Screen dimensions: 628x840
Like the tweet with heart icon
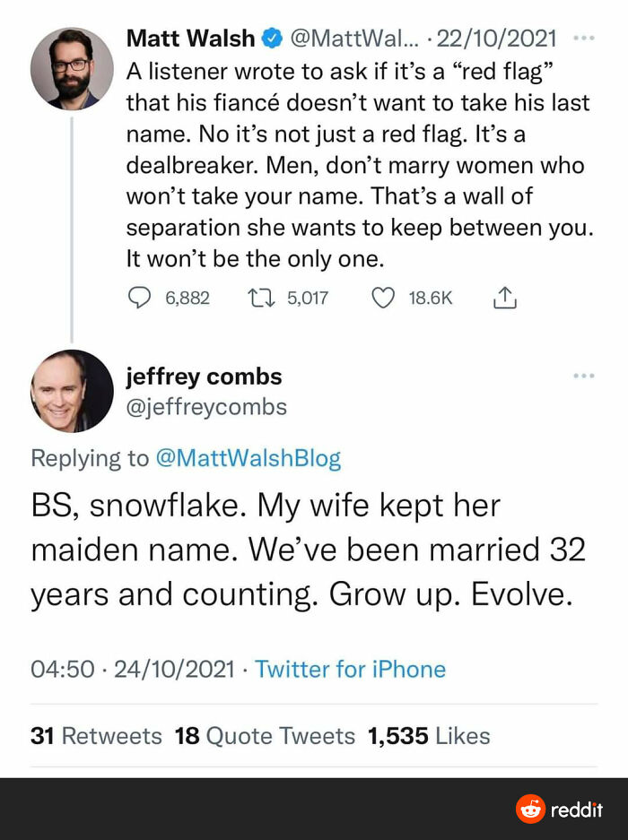click(x=383, y=298)
